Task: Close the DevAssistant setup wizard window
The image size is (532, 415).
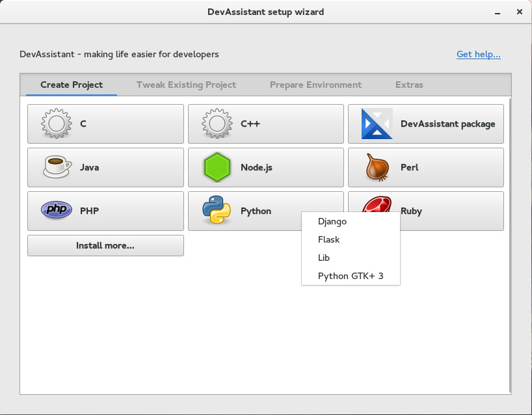Action: click(519, 12)
